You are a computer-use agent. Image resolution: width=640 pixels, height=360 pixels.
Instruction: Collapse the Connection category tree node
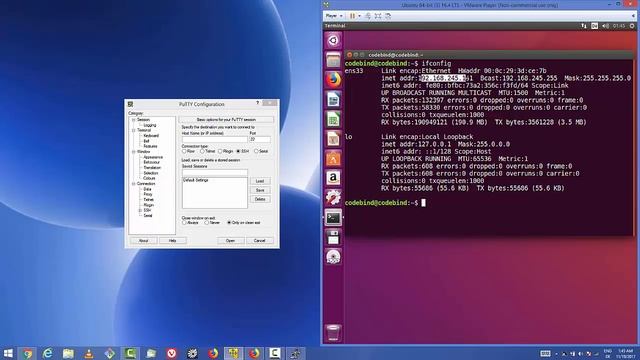[133, 184]
